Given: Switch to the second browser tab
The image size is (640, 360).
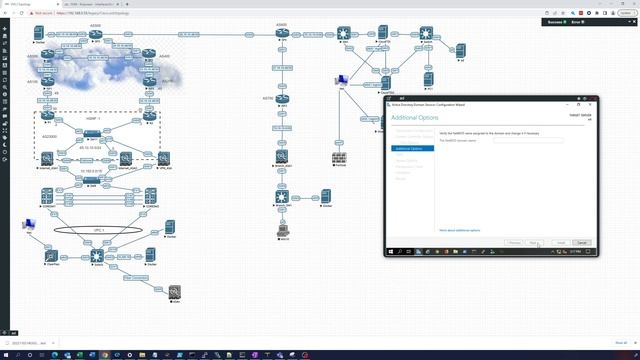Looking at the screenshot, I should 91,4.
